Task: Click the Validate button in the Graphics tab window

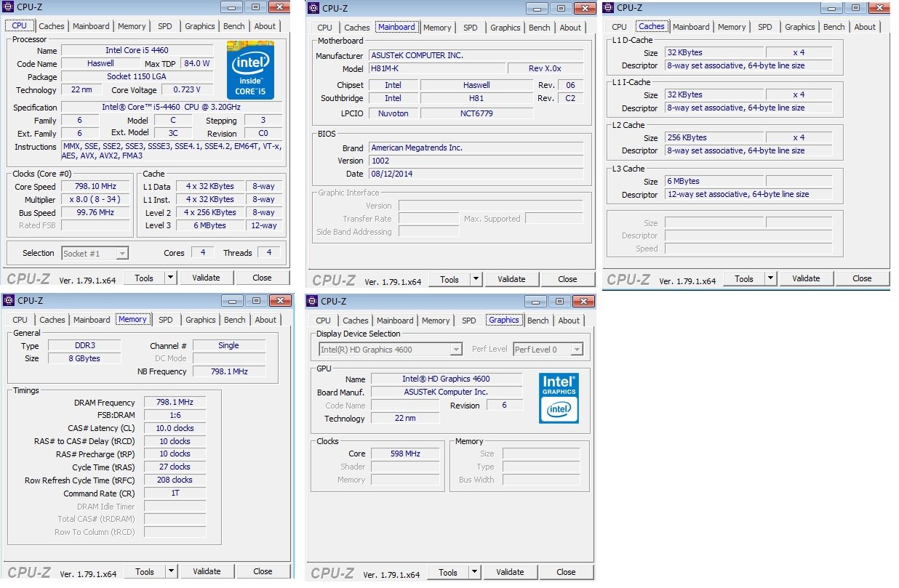Action: coord(511,572)
